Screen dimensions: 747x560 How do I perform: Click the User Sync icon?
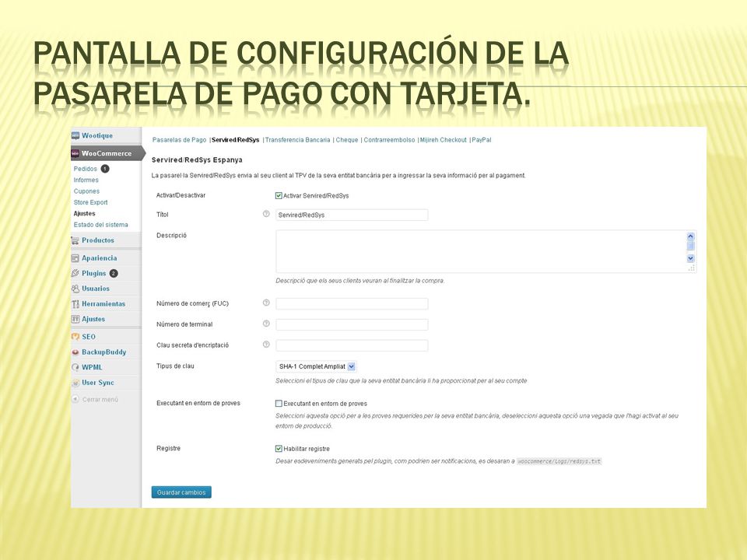pyautogui.click(x=75, y=383)
